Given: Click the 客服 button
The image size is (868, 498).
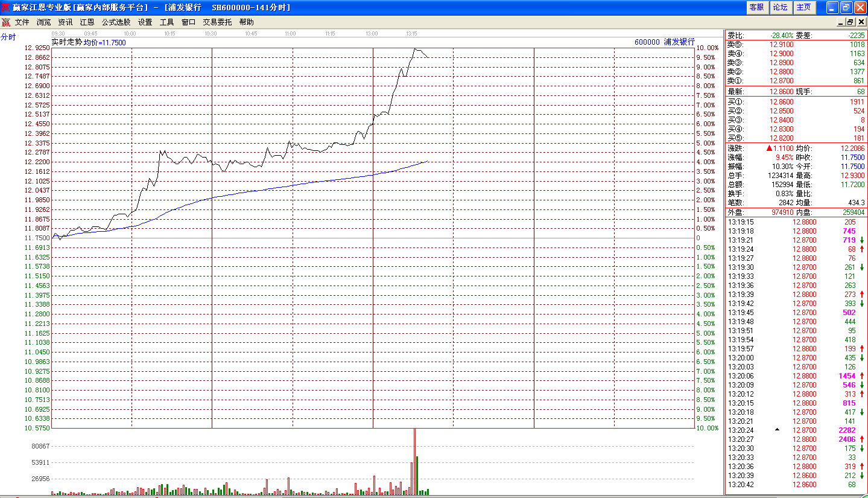Looking at the screenshot, I should coord(756,7).
